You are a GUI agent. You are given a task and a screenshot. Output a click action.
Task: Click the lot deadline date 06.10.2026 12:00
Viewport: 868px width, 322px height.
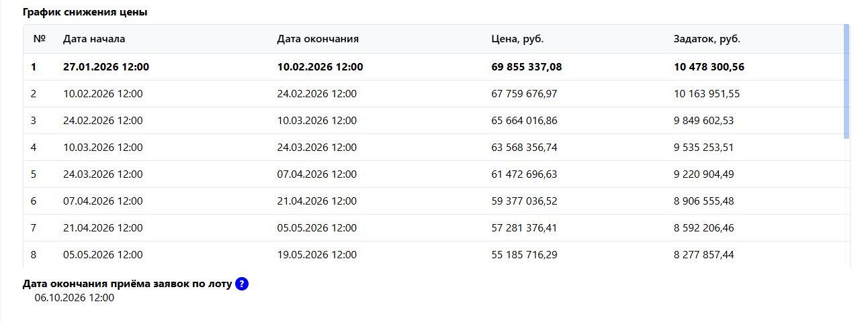click(75, 298)
